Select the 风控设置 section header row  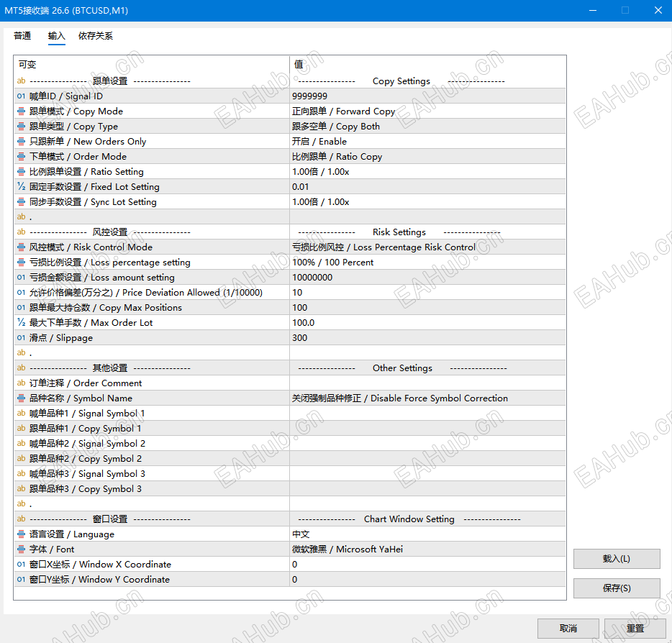pos(290,232)
